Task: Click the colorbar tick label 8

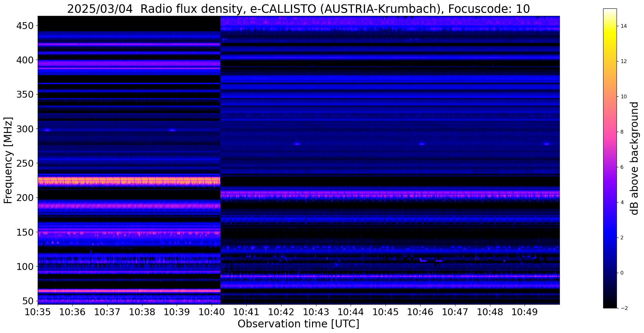Action: [x=622, y=132]
